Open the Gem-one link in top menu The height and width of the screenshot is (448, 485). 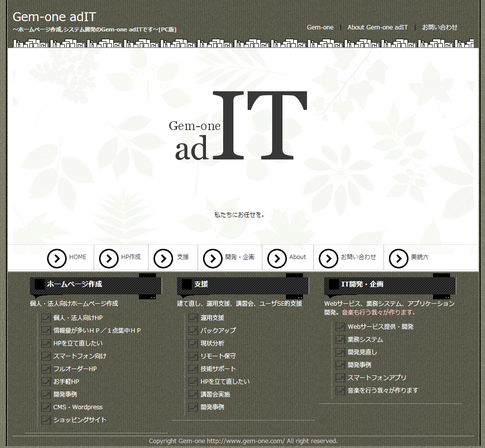pos(320,27)
